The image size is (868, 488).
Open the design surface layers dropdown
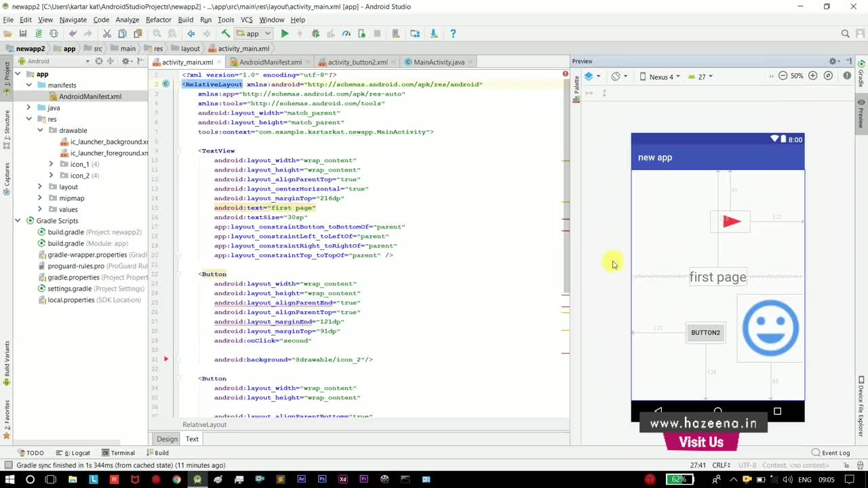pos(592,77)
